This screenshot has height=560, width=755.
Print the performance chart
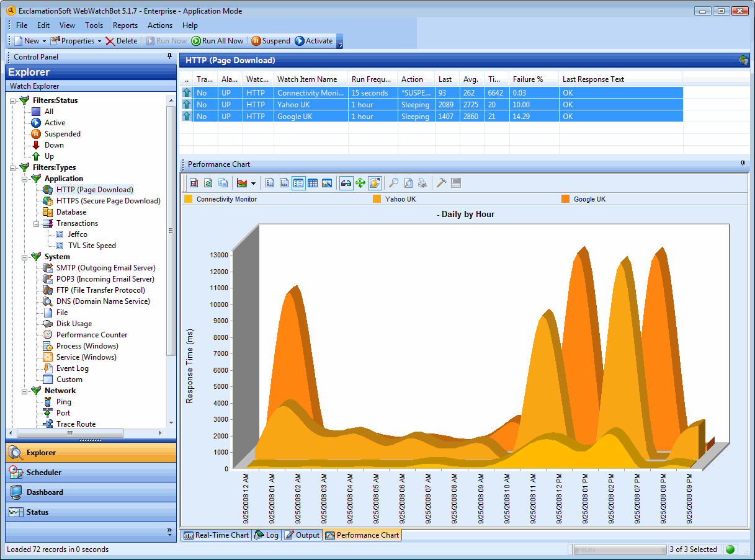423,182
